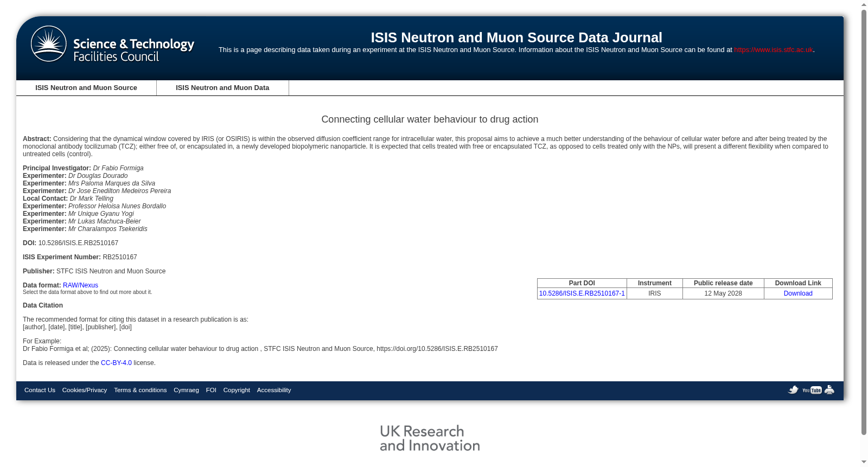Open the FOI footer link

pos(211,390)
